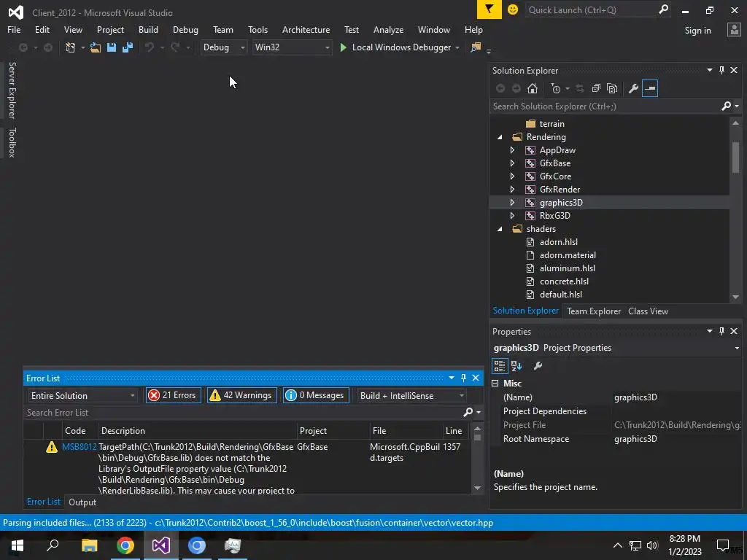Open the Debug configuration dropdown
747x560 pixels.
(x=223, y=47)
